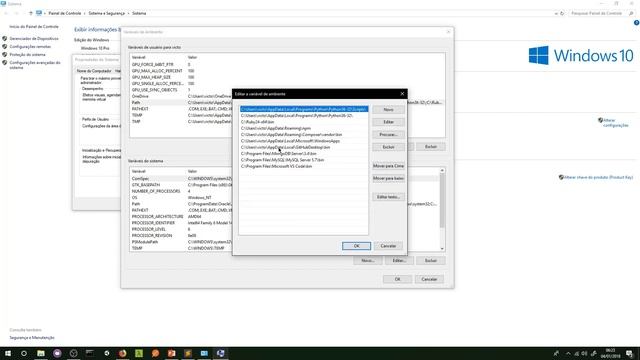Viewport: 640px width, 360px height.
Task: Click shield icon beside Gerenciador de Dispositivos
Action: coord(4,38)
